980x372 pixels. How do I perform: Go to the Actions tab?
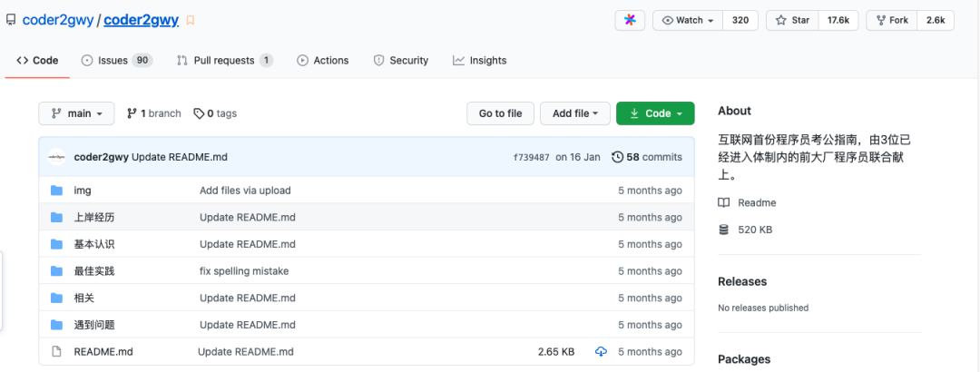point(322,60)
